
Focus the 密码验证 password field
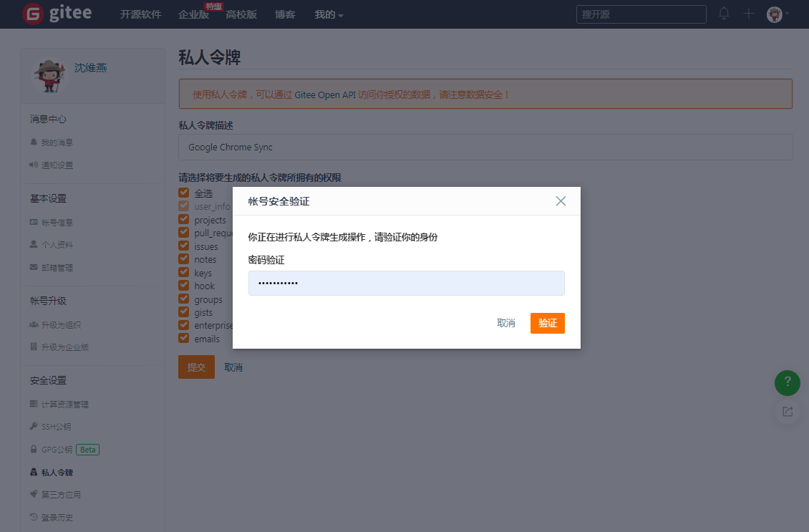click(407, 284)
